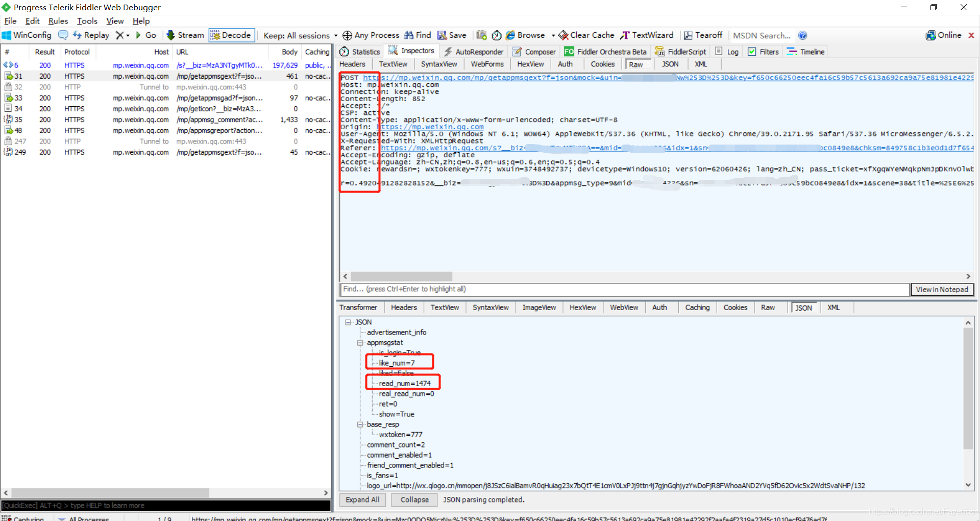The width and height of the screenshot is (980, 521).
Task: Open the Statistics tab
Action: coord(360,52)
